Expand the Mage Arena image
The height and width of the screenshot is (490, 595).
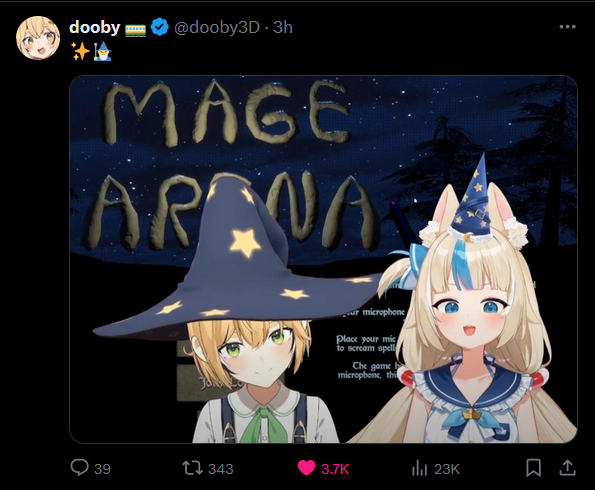coord(323,259)
